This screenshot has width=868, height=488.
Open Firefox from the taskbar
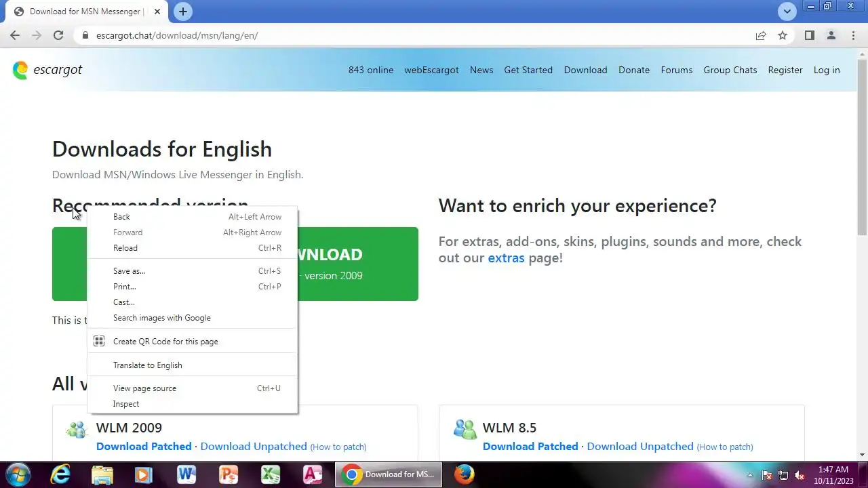464,474
